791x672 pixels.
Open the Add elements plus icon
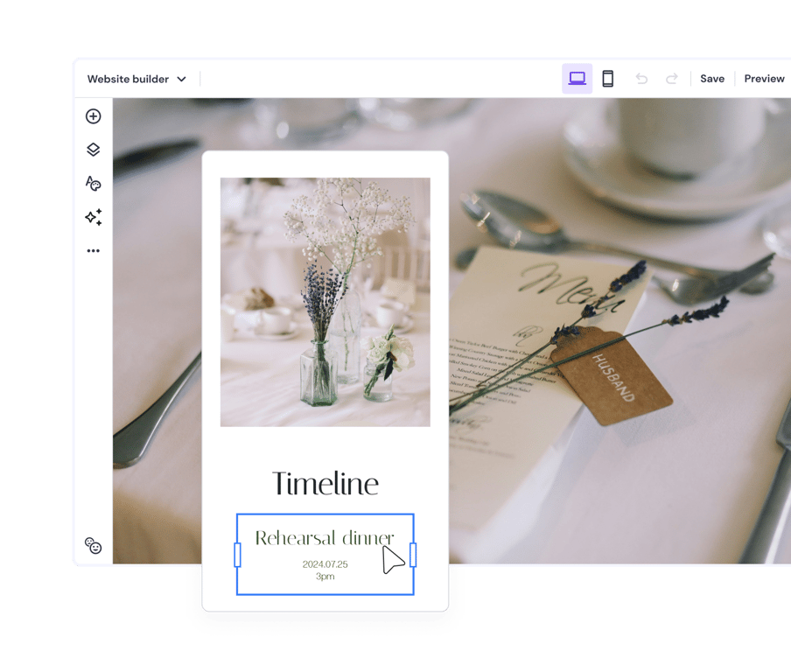tap(94, 116)
